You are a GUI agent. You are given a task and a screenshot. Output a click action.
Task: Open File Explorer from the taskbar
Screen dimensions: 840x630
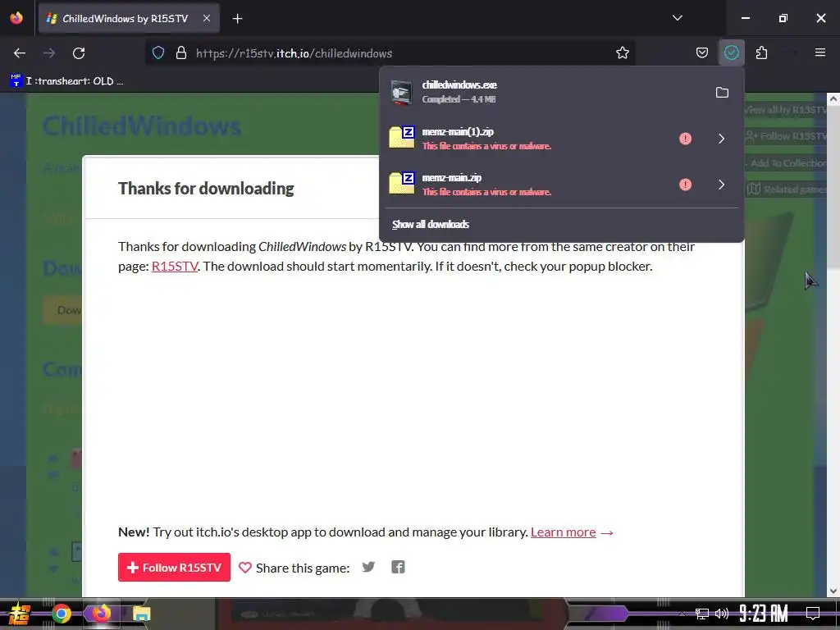pos(141,614)
